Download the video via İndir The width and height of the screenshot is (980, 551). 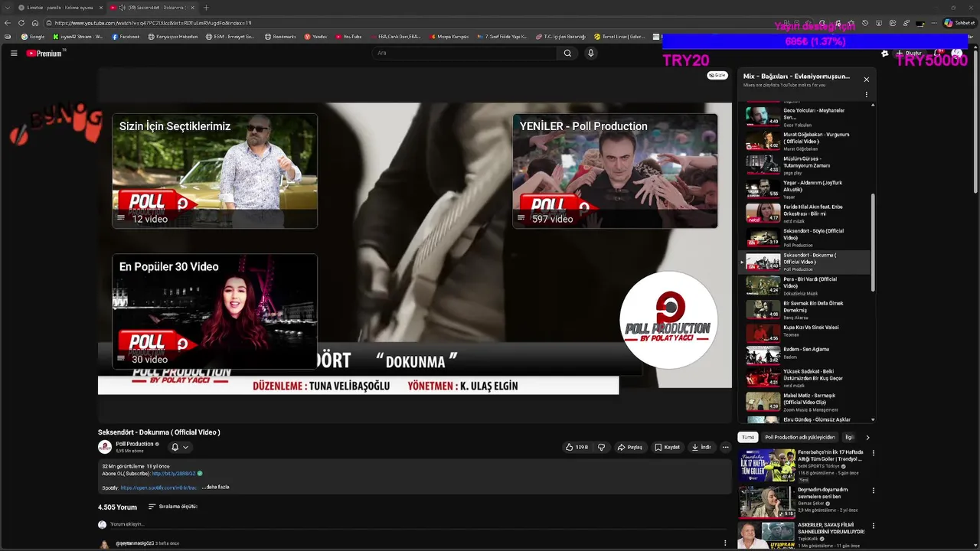click(701, 447)
